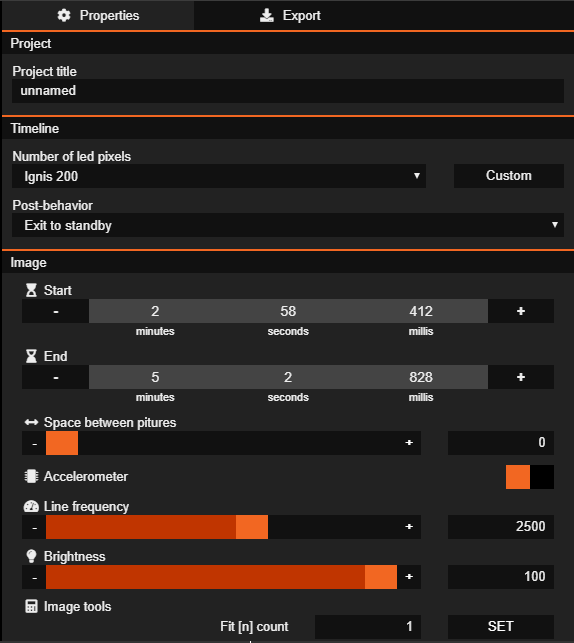
Task: Edit the Brightness value 100
Action: (x=501, y=577)
